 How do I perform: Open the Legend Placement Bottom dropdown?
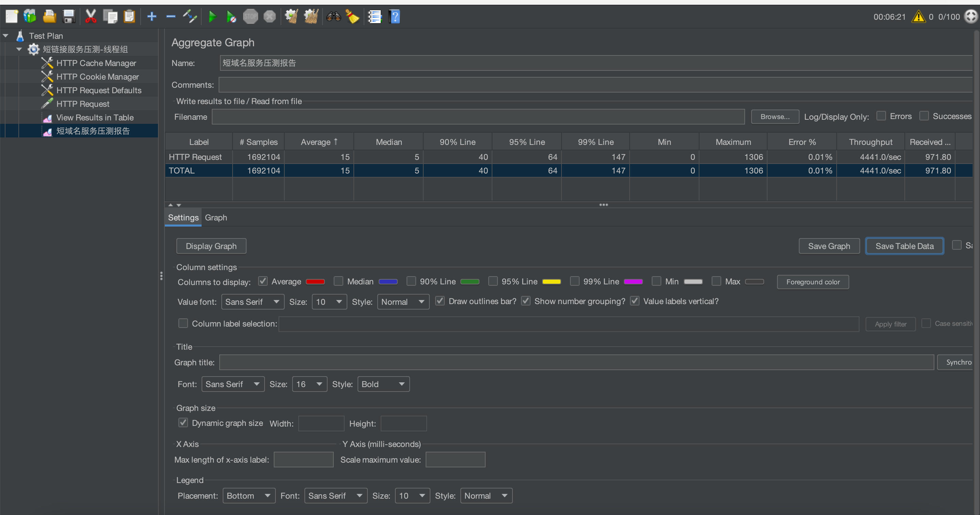249,495
